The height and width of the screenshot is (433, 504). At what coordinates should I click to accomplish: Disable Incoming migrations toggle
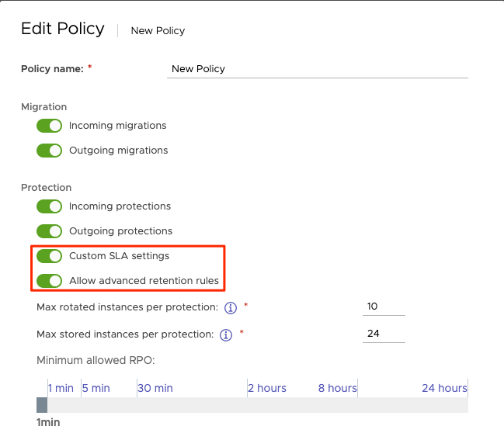50,126
